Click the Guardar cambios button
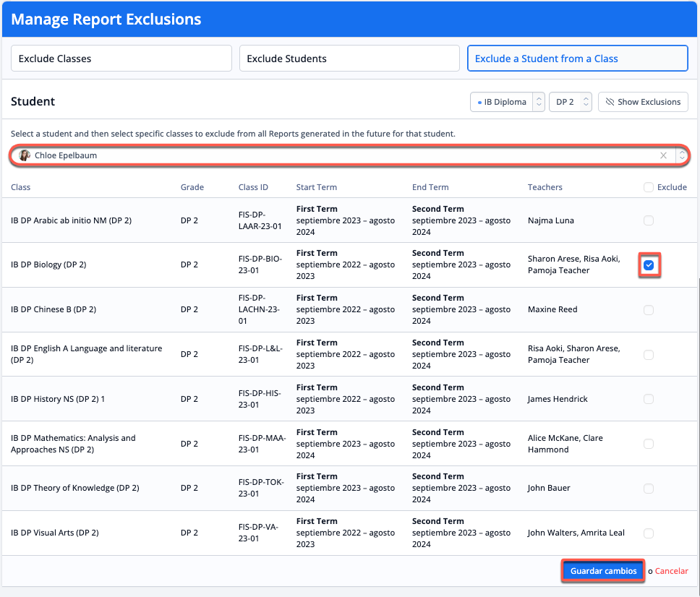Screen dimensions: 700x597 coord(603,571)
